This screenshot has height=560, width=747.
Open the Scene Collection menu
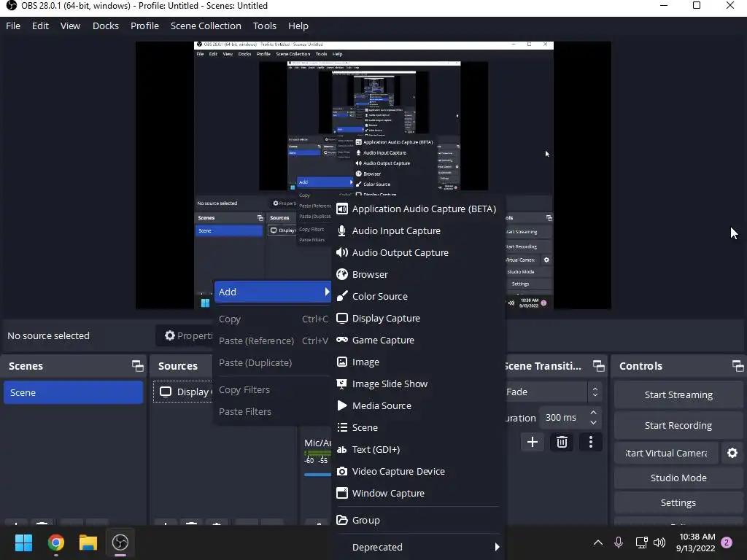[206, 26]
